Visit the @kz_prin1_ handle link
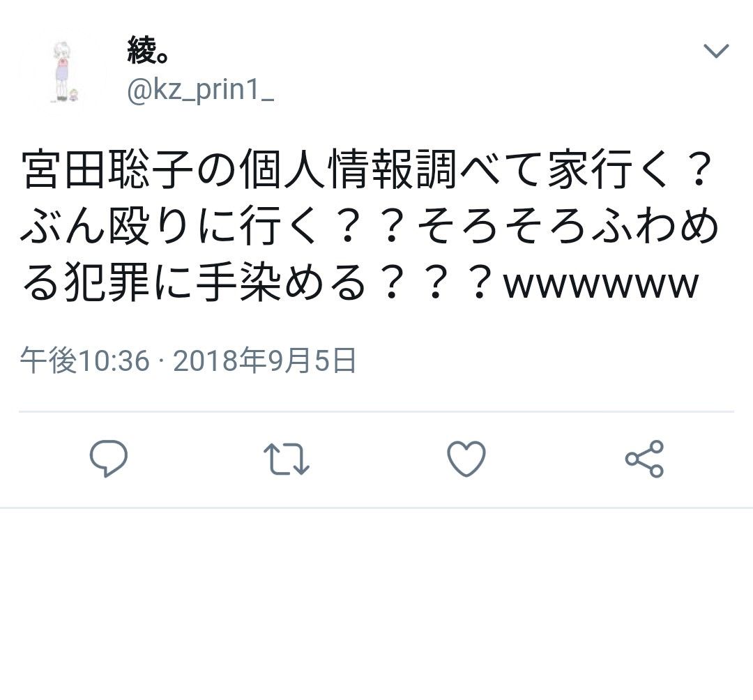The image size is (753, 700). [x=200, y=89]
